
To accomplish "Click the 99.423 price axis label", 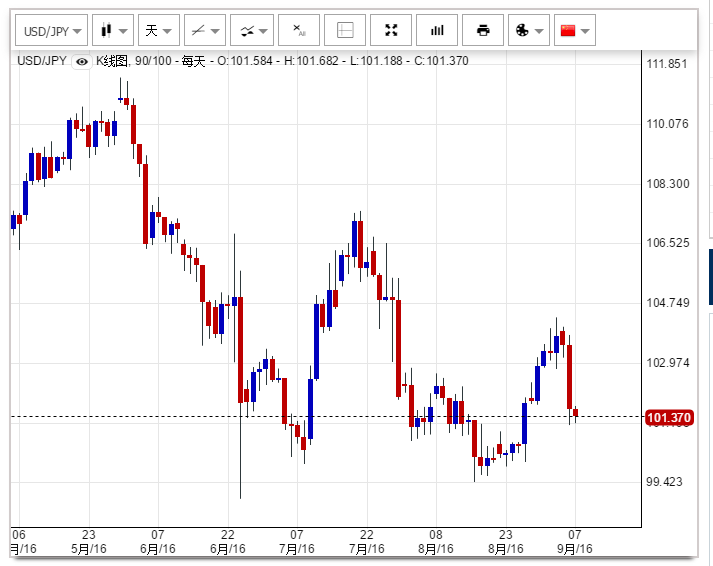I will [x=664, y=482].
